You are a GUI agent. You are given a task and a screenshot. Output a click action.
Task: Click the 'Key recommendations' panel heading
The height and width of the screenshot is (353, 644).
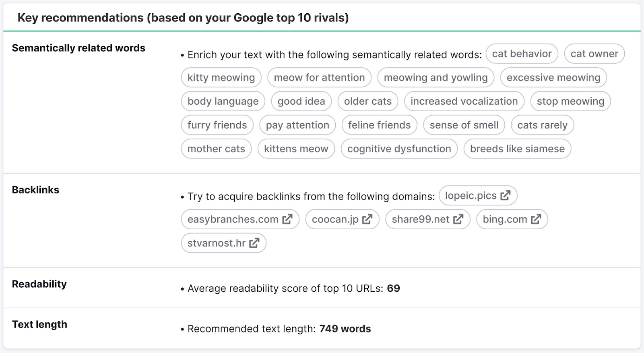(x=183, y=18)
